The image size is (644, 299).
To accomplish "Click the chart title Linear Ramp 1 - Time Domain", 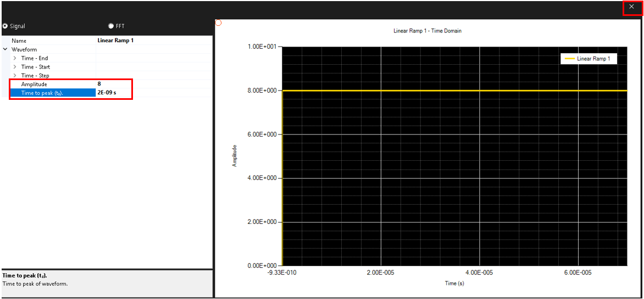I will [428, 31].
